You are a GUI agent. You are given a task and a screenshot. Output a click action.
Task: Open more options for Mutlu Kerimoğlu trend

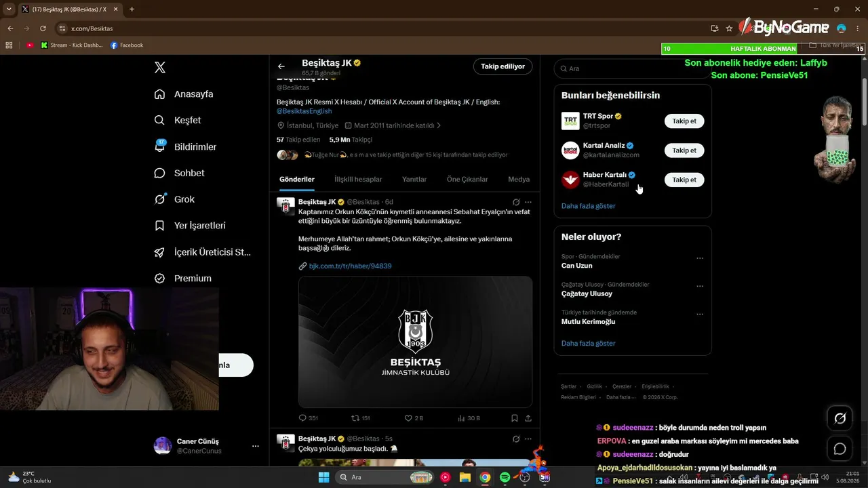click(x=700, y=314)
